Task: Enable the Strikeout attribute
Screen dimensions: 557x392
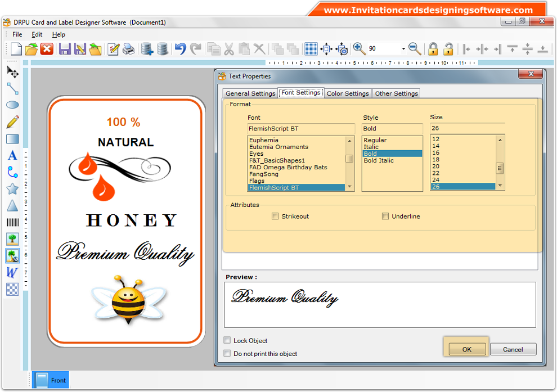Action: (275, 216)
